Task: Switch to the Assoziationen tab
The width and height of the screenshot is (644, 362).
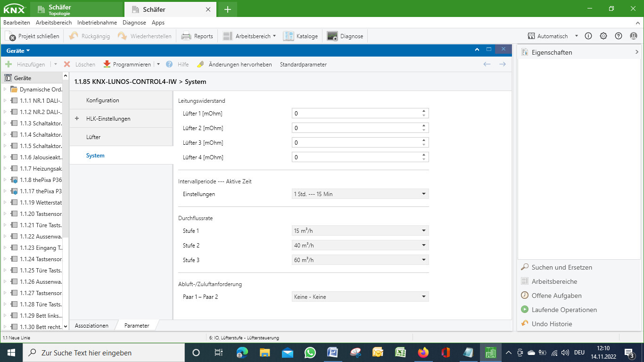Action: point(93,325)
